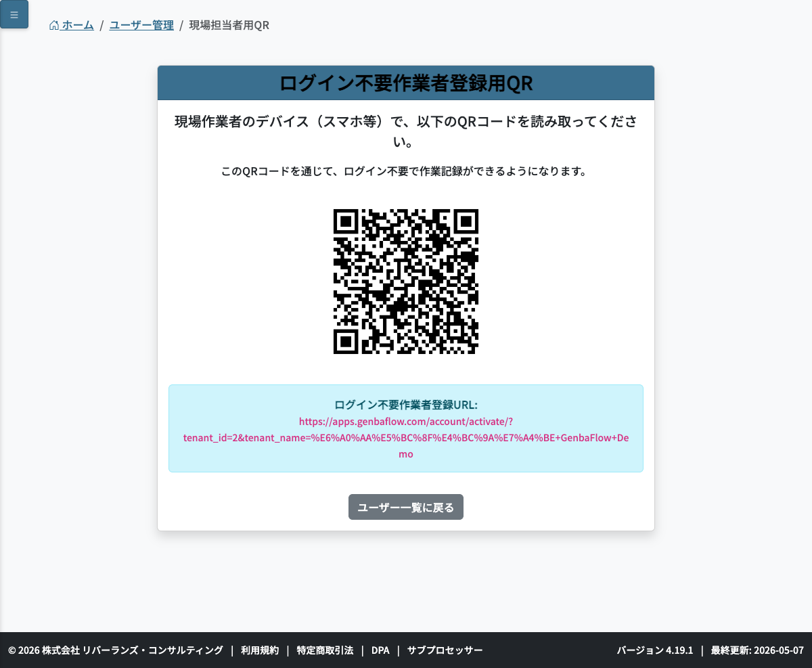Open 利用規約 footer link

260,650
